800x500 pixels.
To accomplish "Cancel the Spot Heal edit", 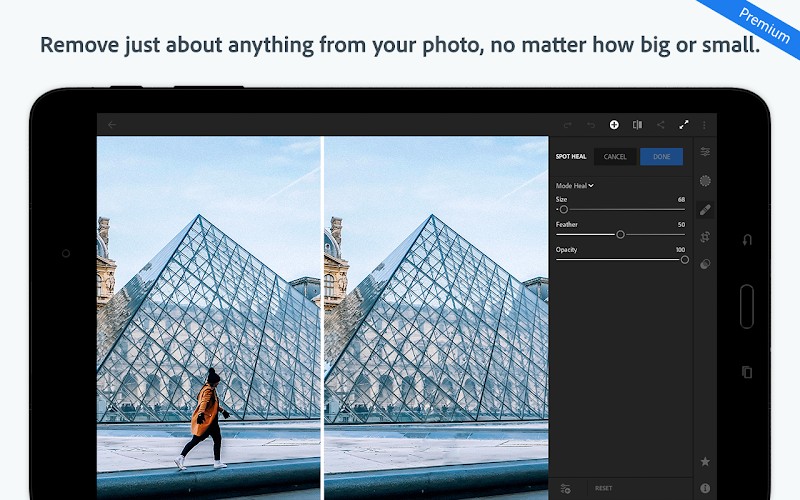I will click(615, 157).
